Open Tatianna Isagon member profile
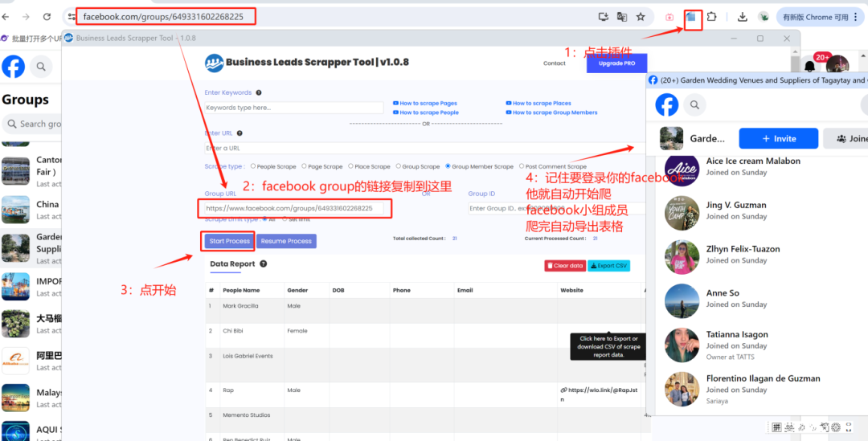Image resolution: width=868 pixels, height=441 pixels. pyautogui.click(x=737, y=334)
